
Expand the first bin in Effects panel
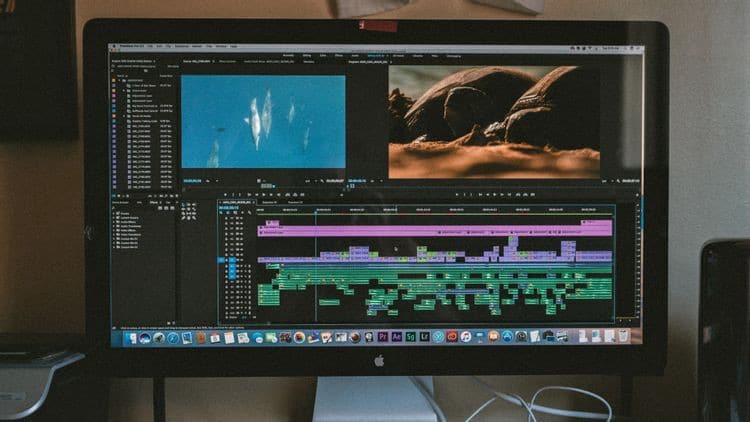coord(115,213)
